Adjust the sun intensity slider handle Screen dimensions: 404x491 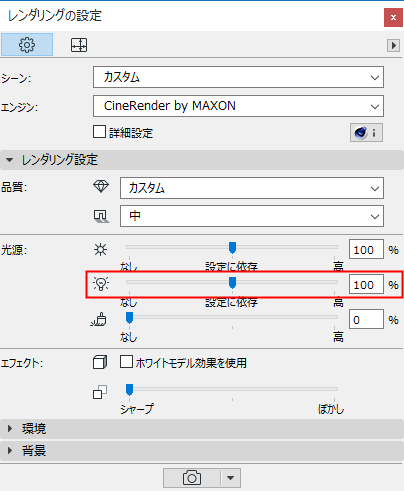232,248
